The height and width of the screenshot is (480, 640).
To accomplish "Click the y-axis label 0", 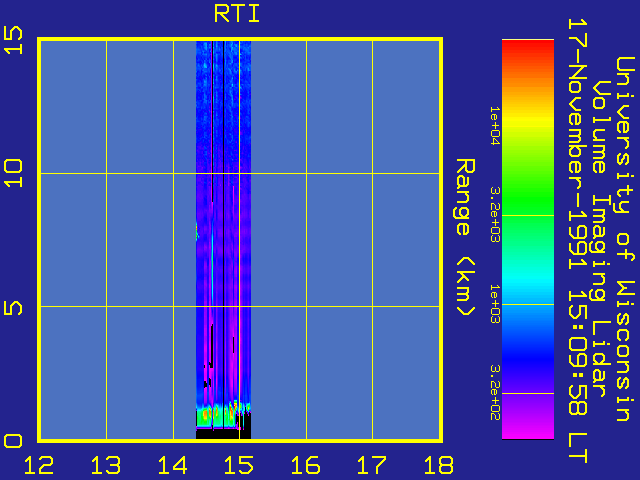I will (13, 441).
